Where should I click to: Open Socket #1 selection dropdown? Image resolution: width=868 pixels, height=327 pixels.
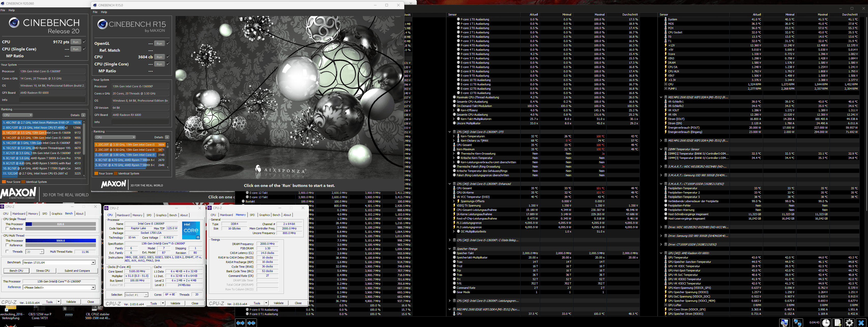[x=136, y=295]
